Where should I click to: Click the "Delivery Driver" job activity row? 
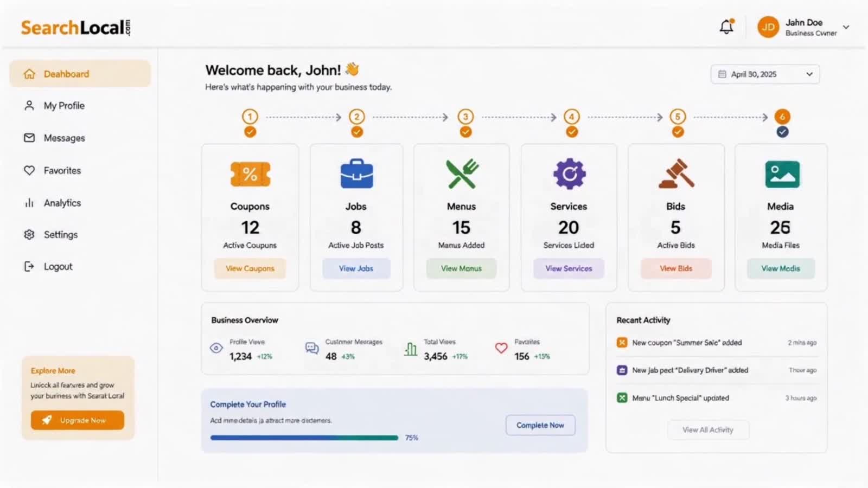[x=717, y=370]
